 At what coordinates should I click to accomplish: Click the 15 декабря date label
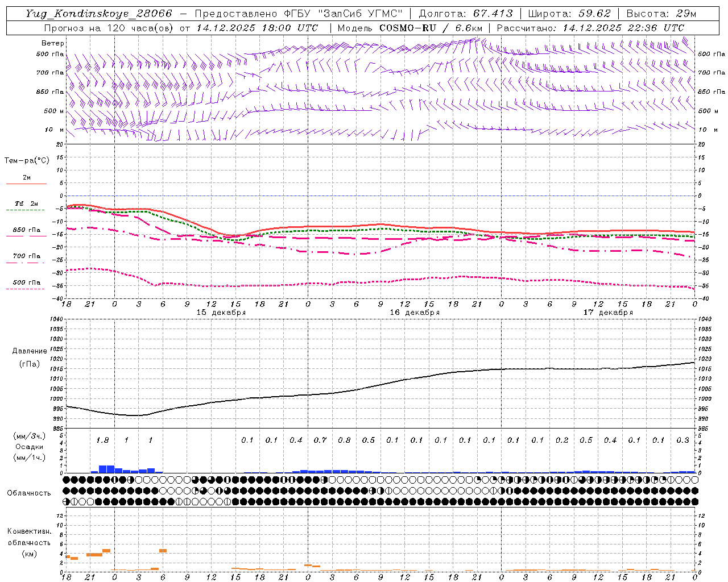(221, 313)
